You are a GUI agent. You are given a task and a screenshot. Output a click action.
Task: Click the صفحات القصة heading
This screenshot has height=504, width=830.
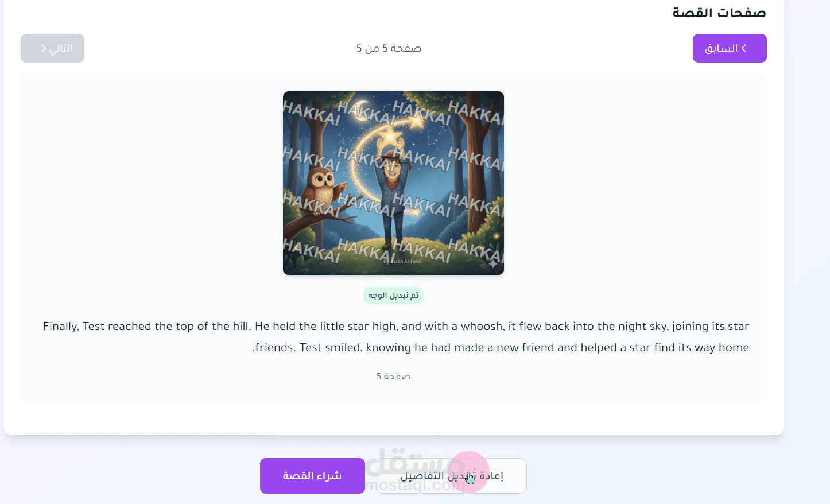click(719, 13)
